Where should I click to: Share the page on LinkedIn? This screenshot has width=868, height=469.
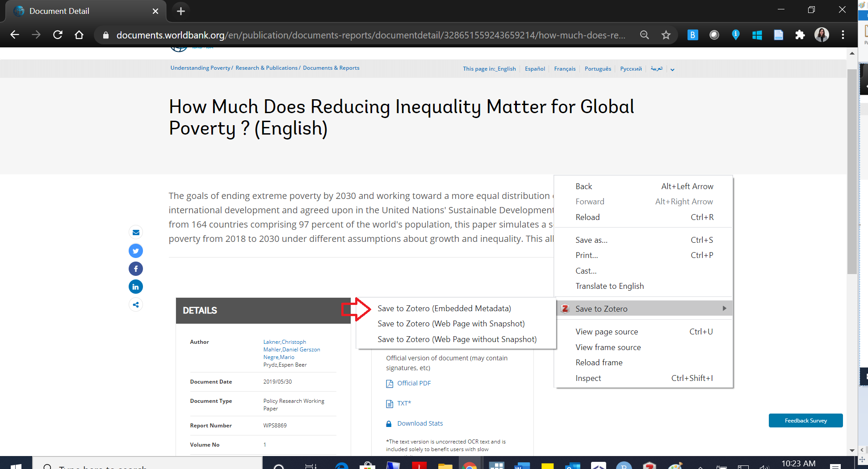[x=136, y=287]
